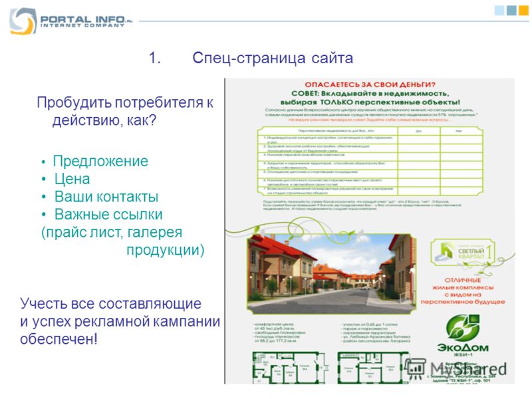Select the medium blue square in the header
Viewport: 532px width, 399px height.
(511, 10)
